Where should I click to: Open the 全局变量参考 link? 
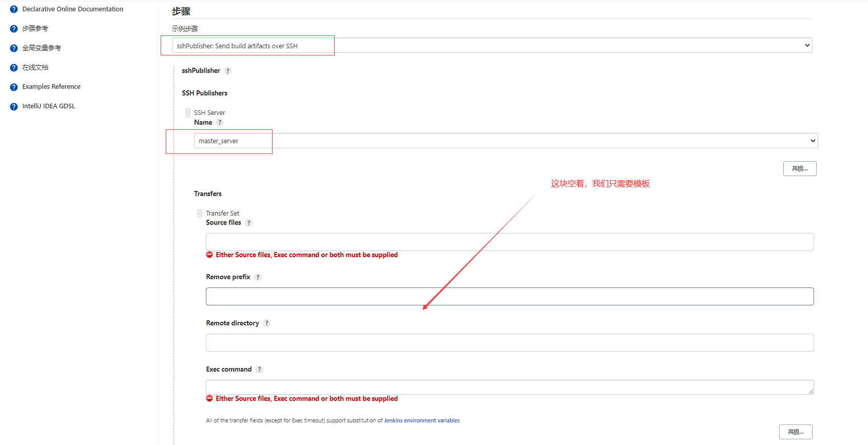pyautogui.click(x=42, y=48)
